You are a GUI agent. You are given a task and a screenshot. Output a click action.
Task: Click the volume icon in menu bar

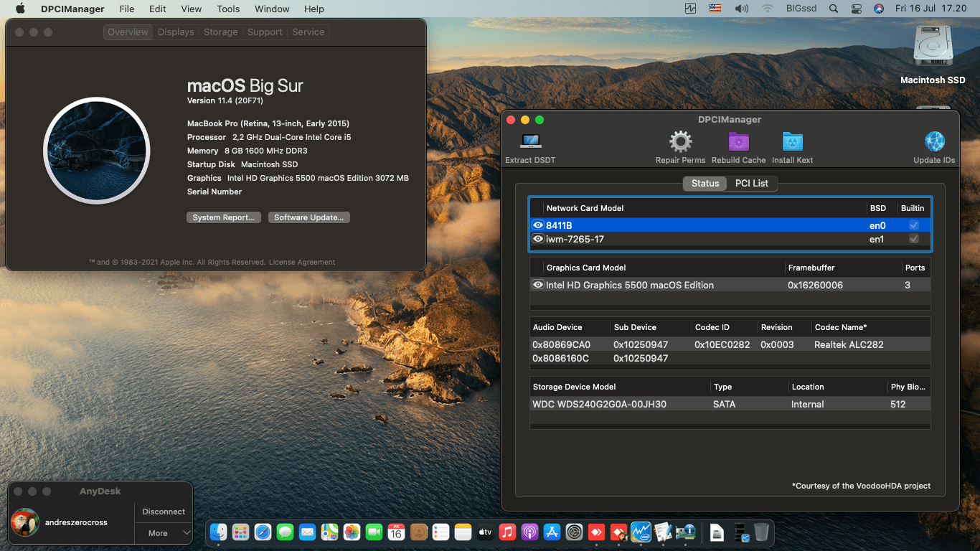pos(742,9)
